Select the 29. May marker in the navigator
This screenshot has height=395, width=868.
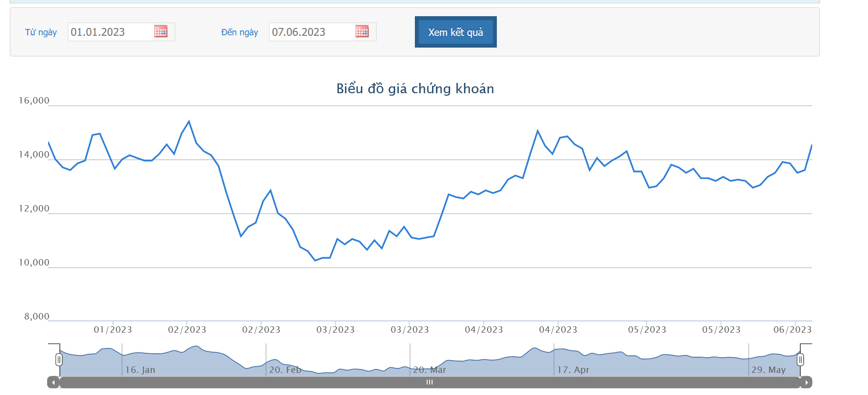pyautogui.click(x=768, y=370)
